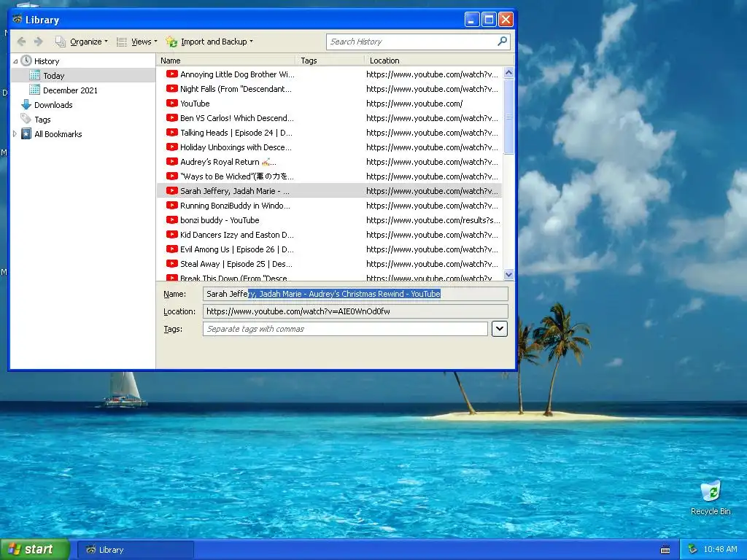Select the History clock icon
The height and width of the screenshot is (560, 747).
(x=27, y=61)
